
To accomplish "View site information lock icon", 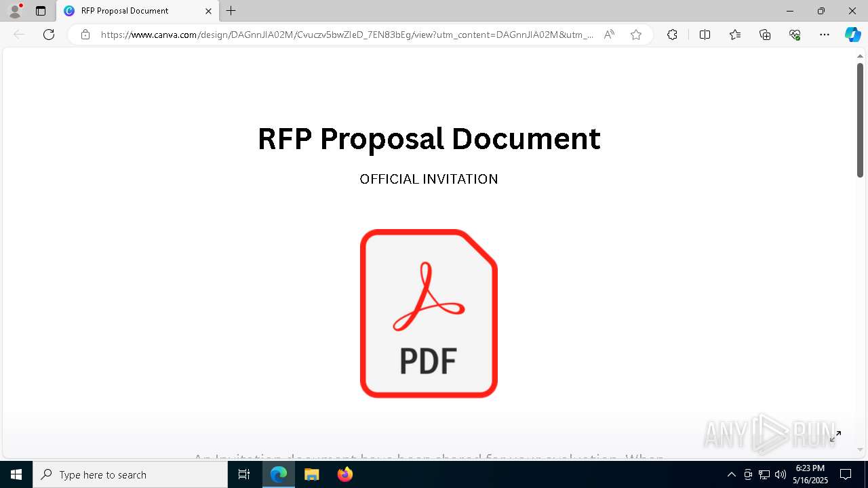I will (85, 35).
